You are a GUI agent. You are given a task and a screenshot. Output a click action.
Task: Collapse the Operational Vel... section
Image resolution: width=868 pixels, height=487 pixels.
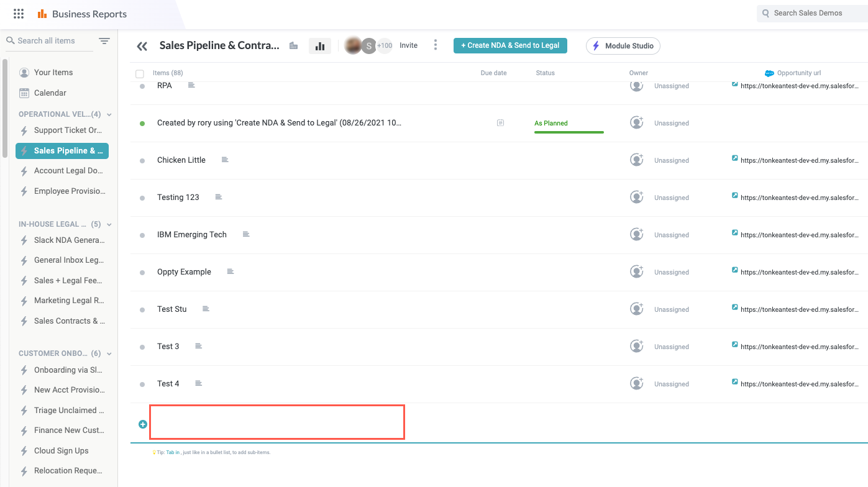click(109, 114)
